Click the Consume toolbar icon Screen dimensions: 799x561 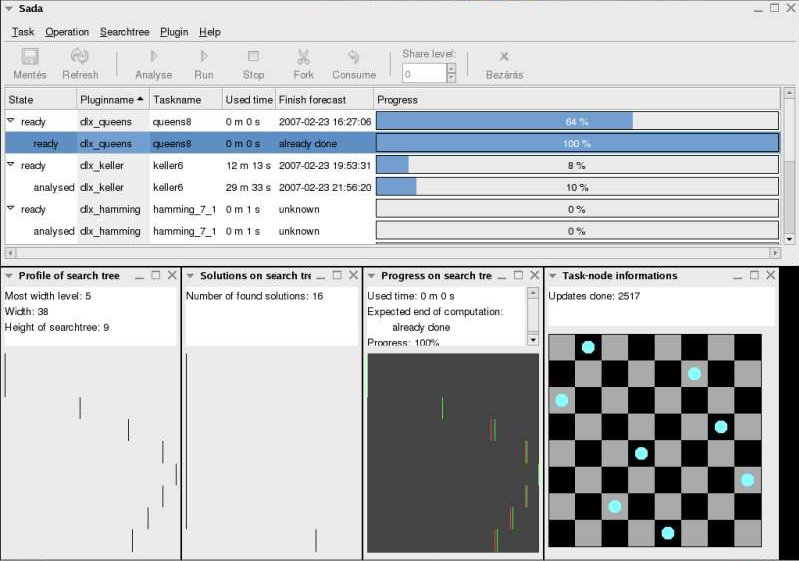click(x=354, y=58)
